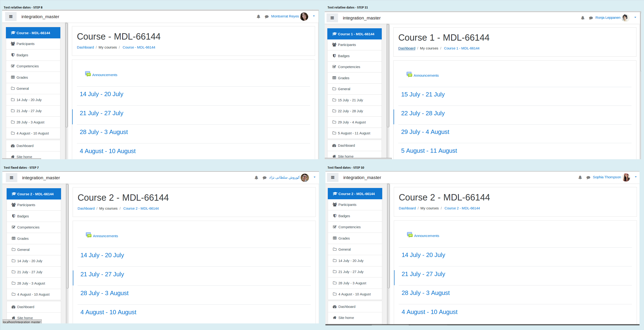Click sidebar scrollbar in Step 10 panel
This screenshot has height=330, width=644.
tap(389, 236)
